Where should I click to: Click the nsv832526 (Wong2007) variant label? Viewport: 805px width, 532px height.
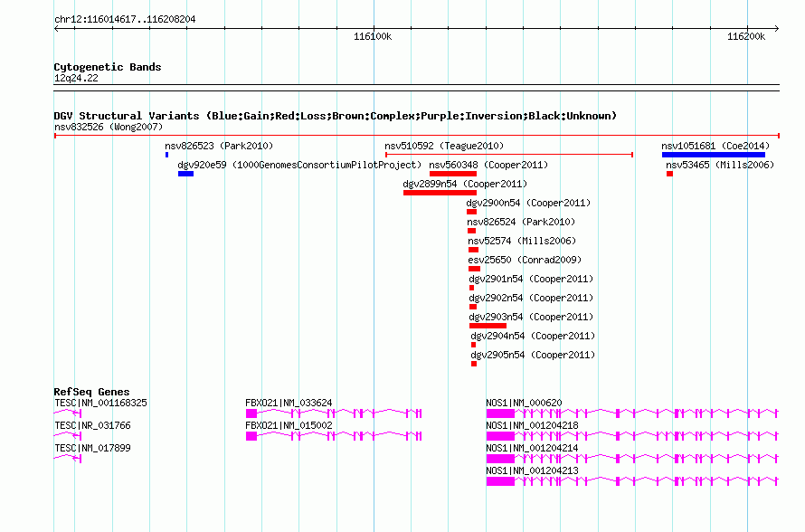pos(109,127)
